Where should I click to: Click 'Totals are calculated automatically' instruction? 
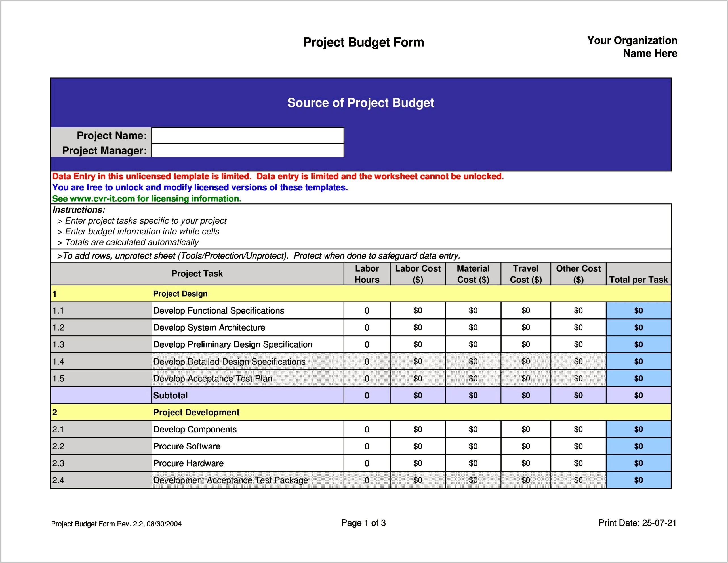click(x=128, y=242)
